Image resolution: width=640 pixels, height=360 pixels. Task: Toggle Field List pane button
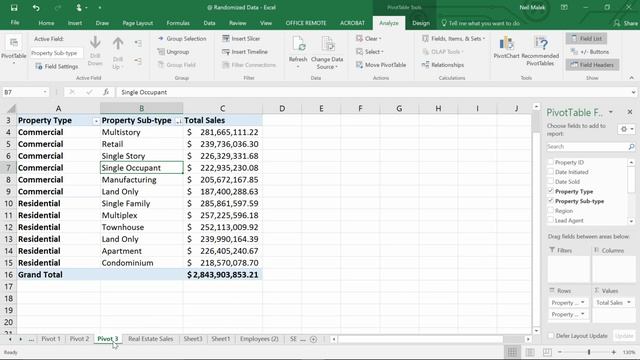(587, 38)
